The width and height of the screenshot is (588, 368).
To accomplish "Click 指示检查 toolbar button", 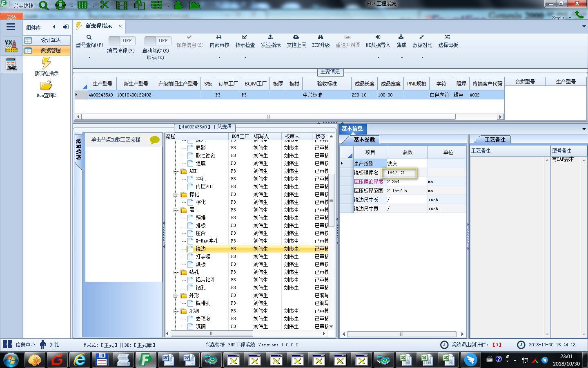I will point(245,41).
